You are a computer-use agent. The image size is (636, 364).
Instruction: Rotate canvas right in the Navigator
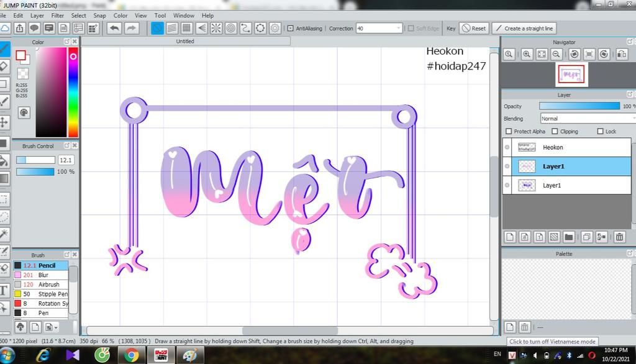coord(604,54)
